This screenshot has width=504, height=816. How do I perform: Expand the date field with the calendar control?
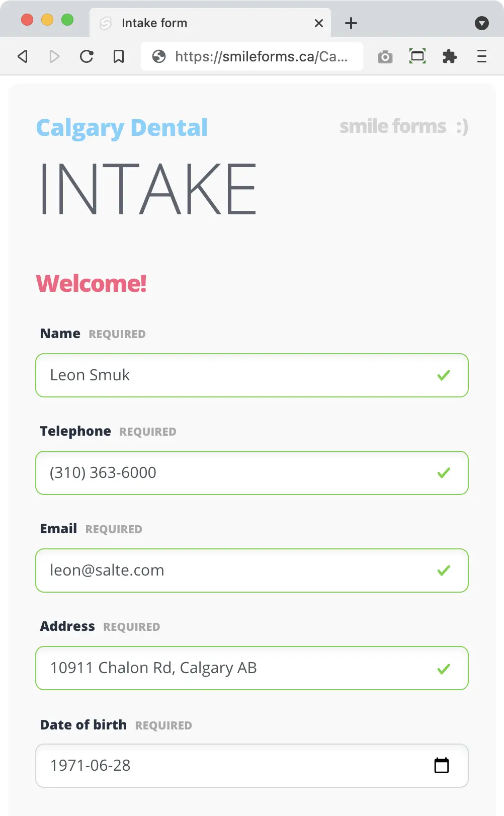441,765
